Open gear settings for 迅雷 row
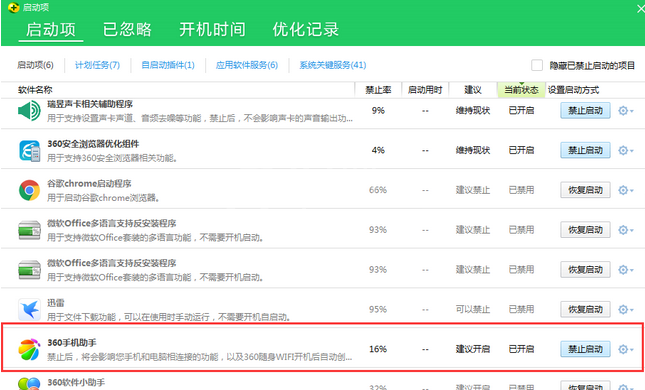The height and width of the screenshot is (390, 645). (x=625, y=309)
